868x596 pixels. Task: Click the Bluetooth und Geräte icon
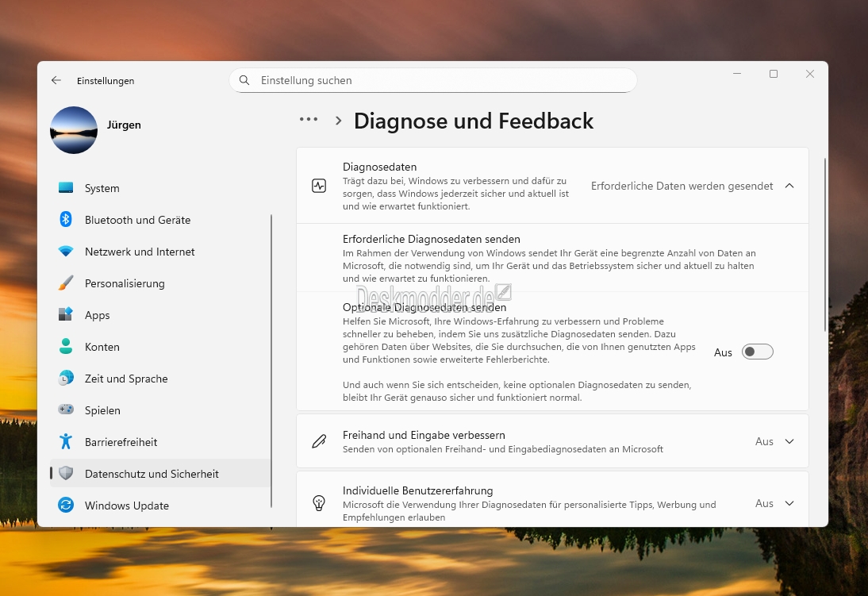tap(67, 220)
